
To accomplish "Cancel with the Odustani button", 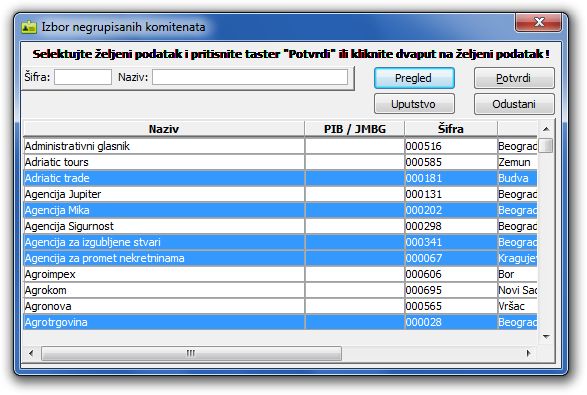I will 514,104.
